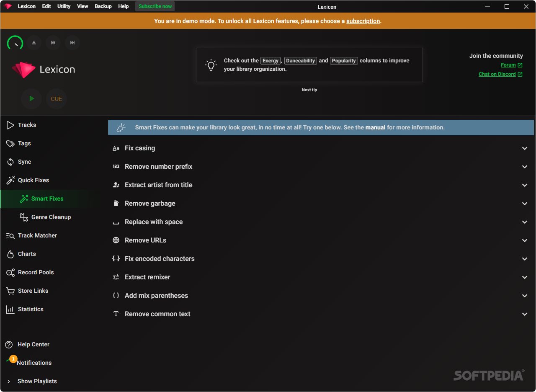Click the eject track icon
The width and height of the screenshot is (536, 392).
[34, 43]
